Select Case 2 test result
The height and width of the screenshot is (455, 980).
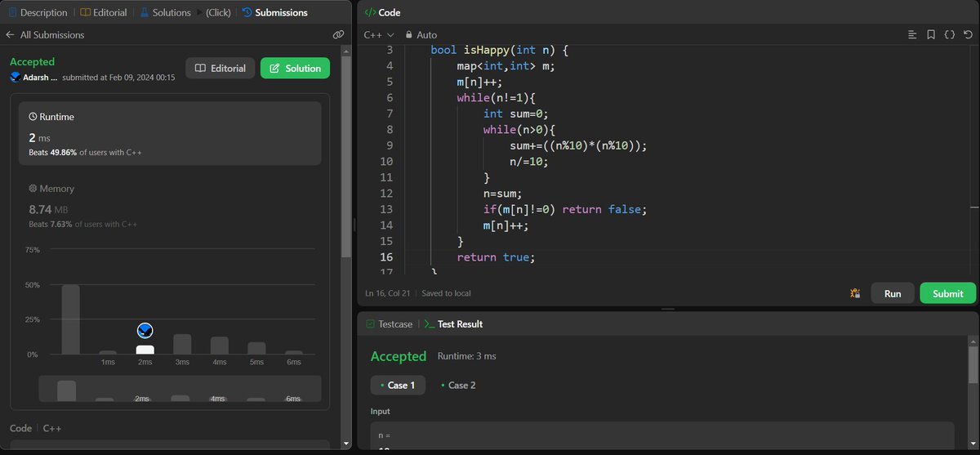pyautogui.click(x=458, y=385)
